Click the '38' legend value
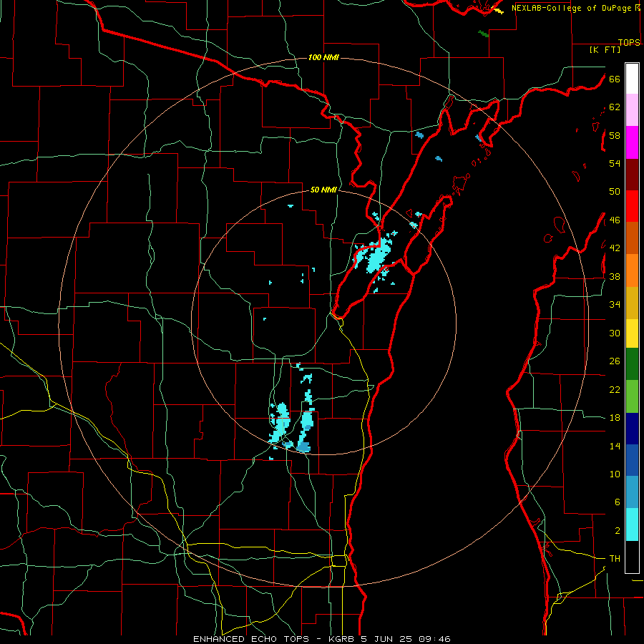The image size is (644, 644). point(615,276)
